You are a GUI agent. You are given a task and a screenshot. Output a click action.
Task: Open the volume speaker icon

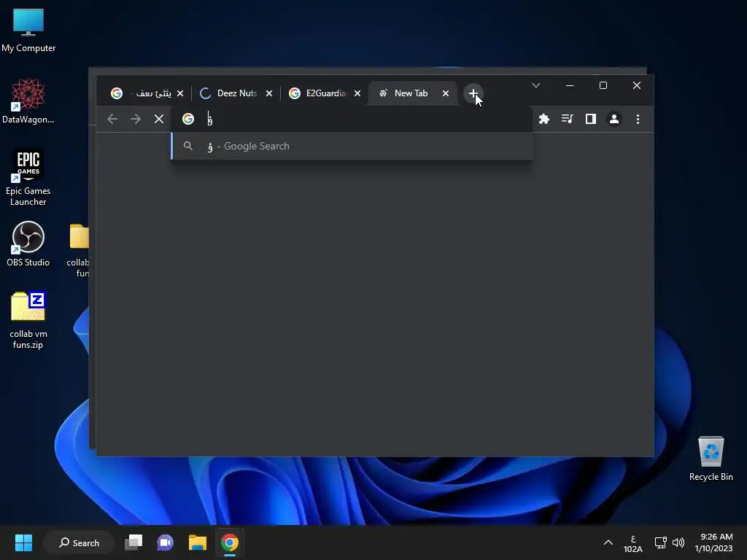coord(678,542)
